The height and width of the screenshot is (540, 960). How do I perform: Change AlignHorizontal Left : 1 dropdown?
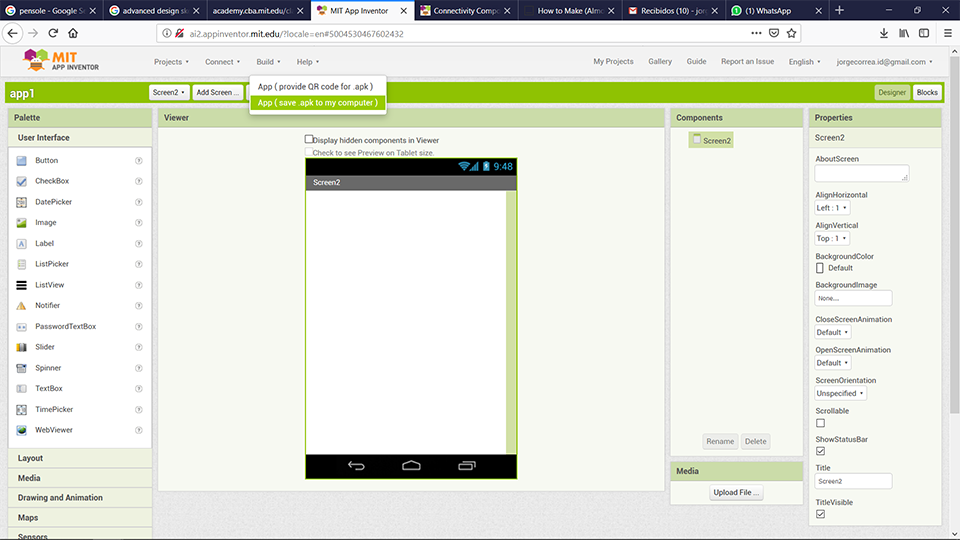832,208
